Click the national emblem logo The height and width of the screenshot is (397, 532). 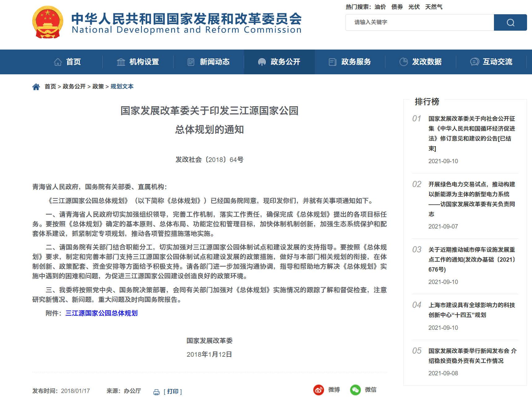48,22
